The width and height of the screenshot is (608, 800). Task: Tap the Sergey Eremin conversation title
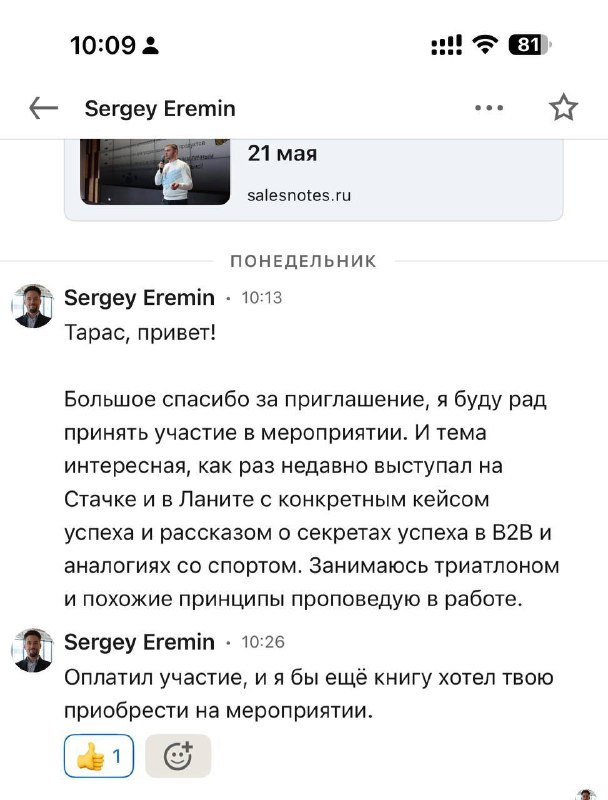(x=160, y=109)
